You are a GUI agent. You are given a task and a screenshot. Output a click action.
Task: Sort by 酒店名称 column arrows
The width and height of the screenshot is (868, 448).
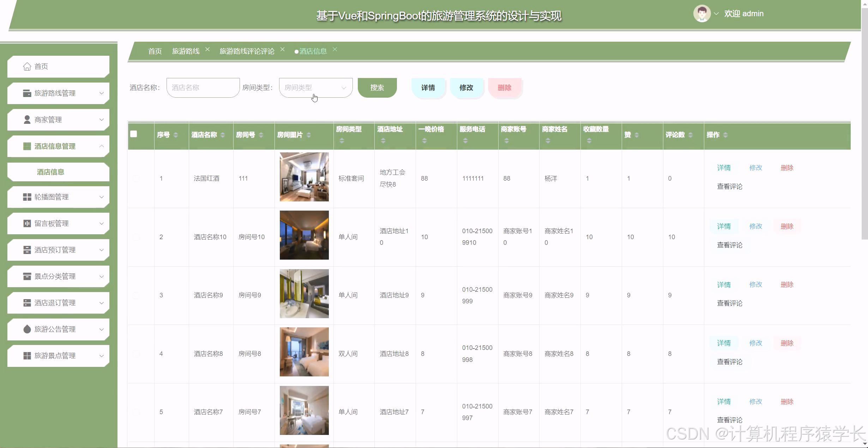point(222,135)
